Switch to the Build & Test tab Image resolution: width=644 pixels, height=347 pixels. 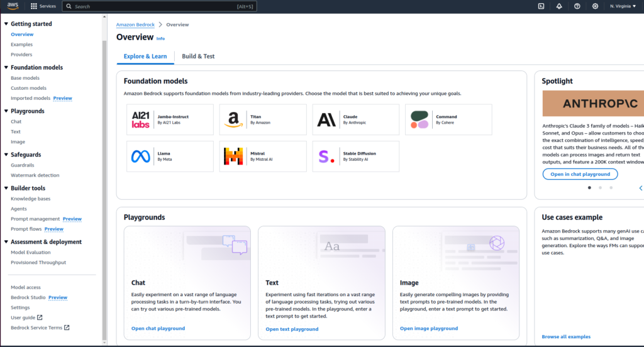pyautogui.click(x=198, y=57)
